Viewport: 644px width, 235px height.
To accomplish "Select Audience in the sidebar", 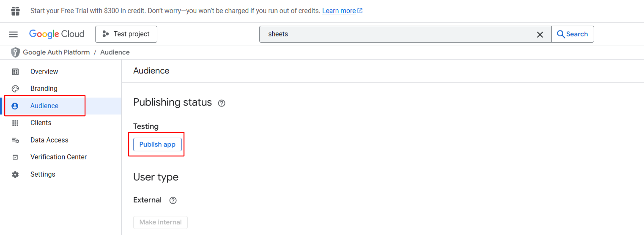I will click(x=44, y=106).
